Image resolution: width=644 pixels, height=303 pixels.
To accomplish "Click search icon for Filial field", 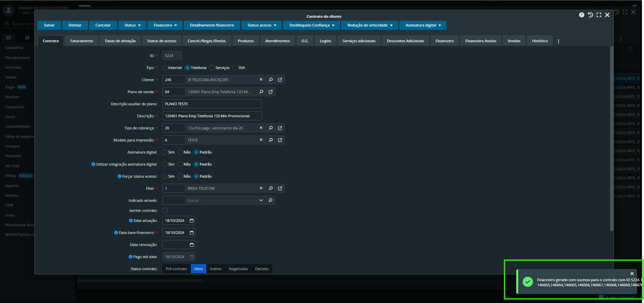I will tap(271, 188).
